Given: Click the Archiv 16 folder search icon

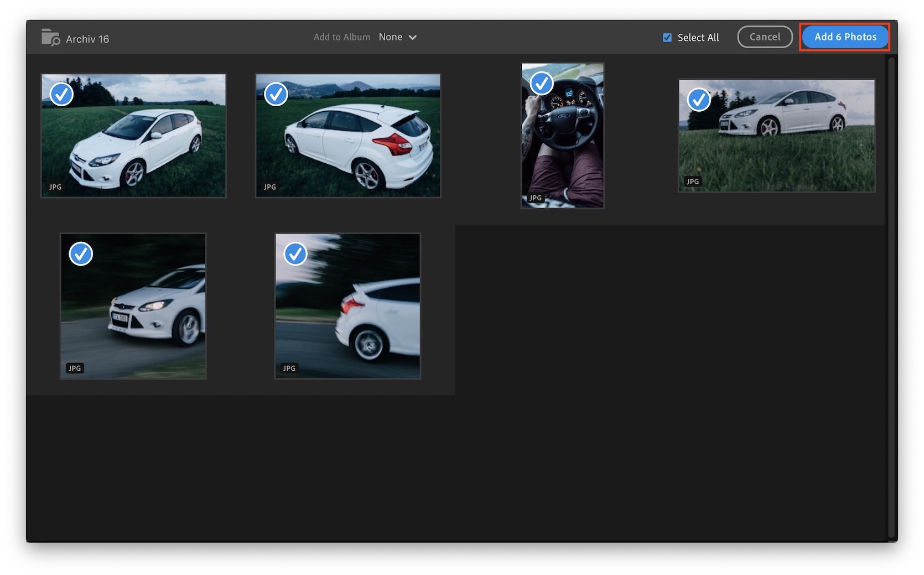Looking at the screenshot, I should (50, 38).
